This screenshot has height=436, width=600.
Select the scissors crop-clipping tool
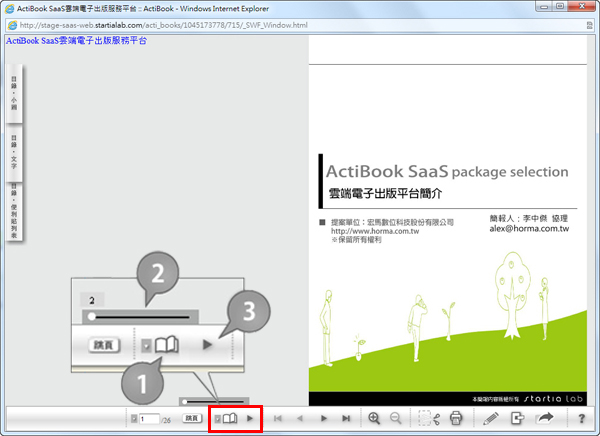(429, 418)
